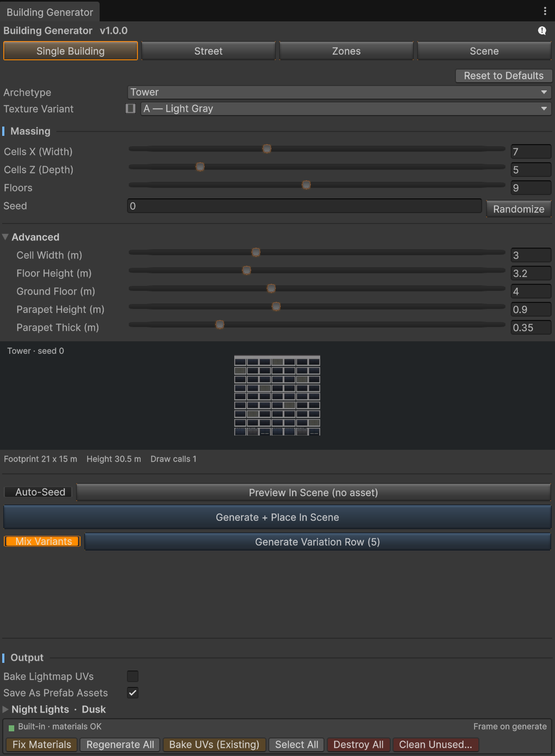Click the Randomize seed button
Screen dimensions: 555x756
tap(519, 209)
